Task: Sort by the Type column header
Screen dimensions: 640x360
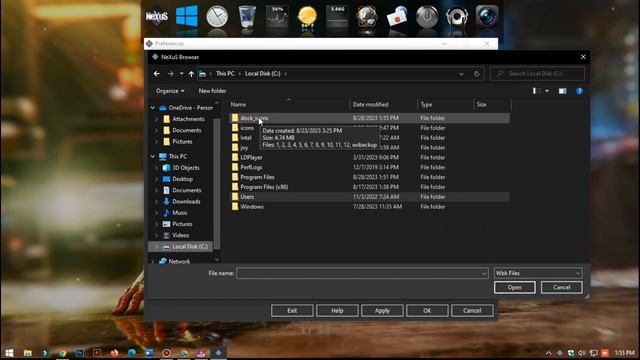Action: coord(446,104)
